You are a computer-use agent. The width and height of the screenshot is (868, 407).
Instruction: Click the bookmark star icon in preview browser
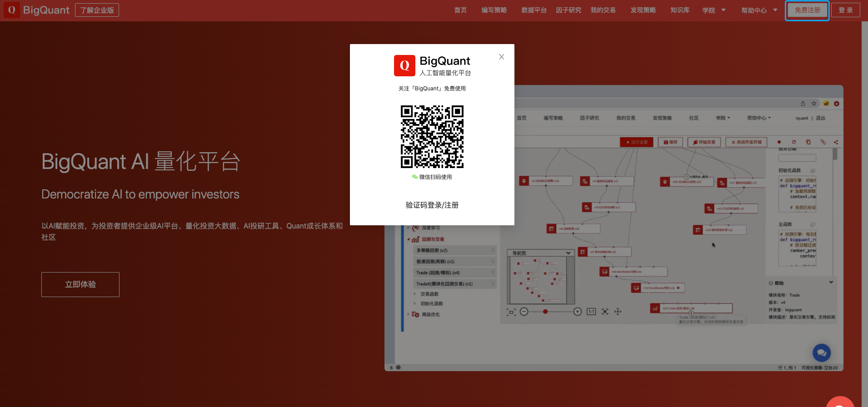point(814,104)
